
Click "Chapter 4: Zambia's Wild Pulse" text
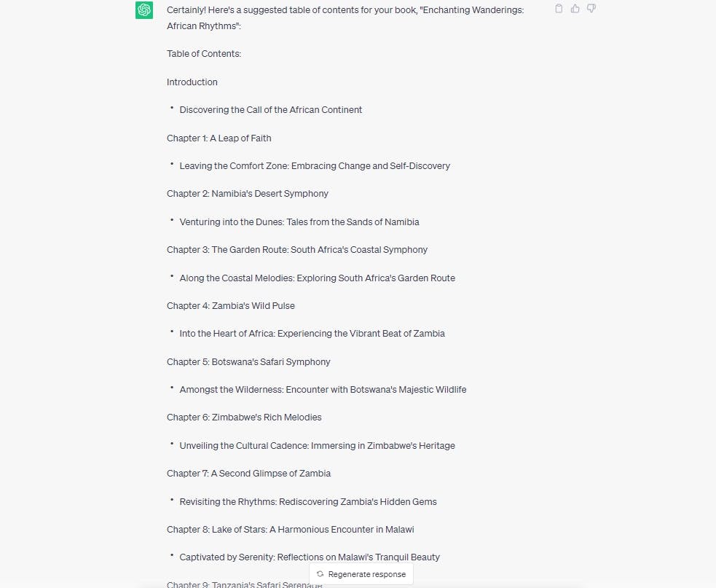tap(231, 306)
